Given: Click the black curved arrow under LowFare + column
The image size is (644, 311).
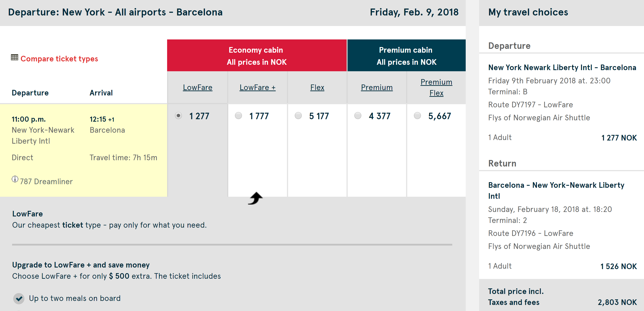Looking at the screenshot, I should click(255, 198).
